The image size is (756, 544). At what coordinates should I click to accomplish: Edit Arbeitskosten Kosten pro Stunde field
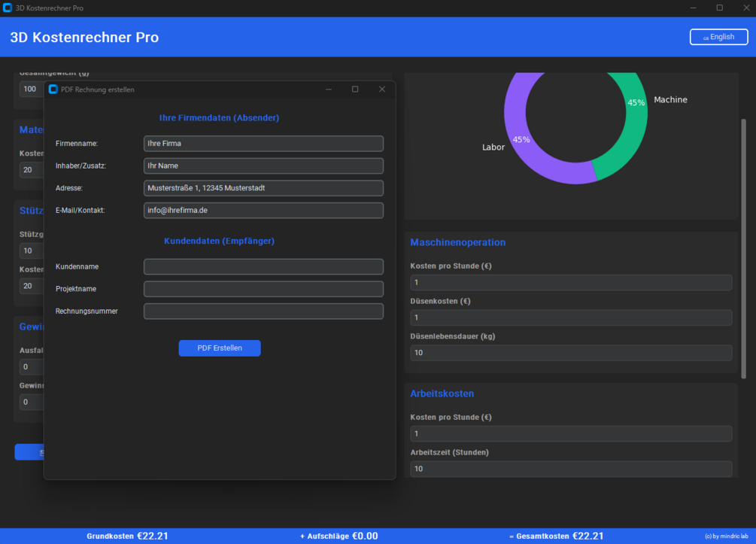click(571, 433)
